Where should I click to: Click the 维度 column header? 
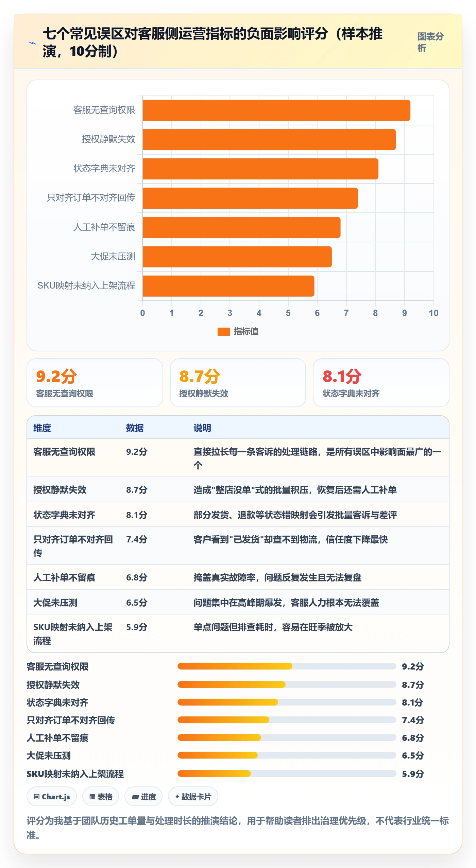[x=42, y=428]
